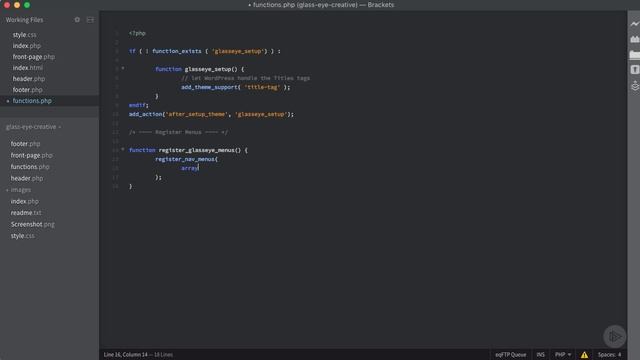Toggle INS insert mode in status bar
Screen dimensions: 640x360
[540, 355]
